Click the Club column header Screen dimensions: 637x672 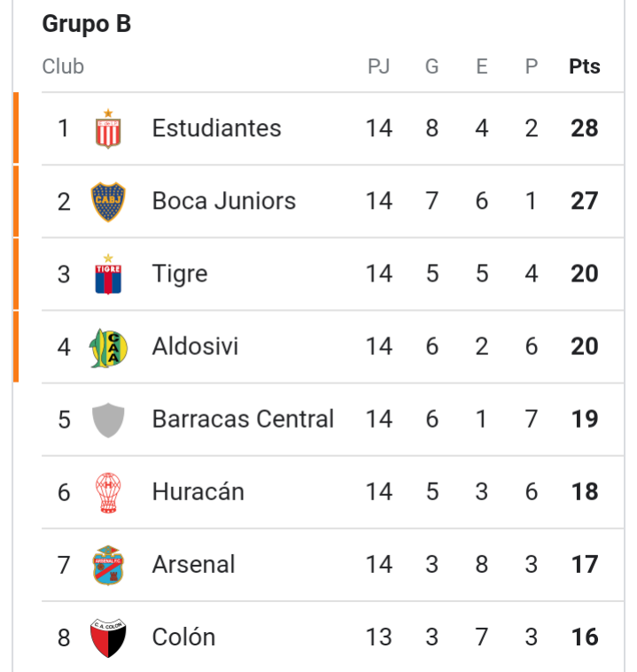pyautogui.click(x=63, y=66)
